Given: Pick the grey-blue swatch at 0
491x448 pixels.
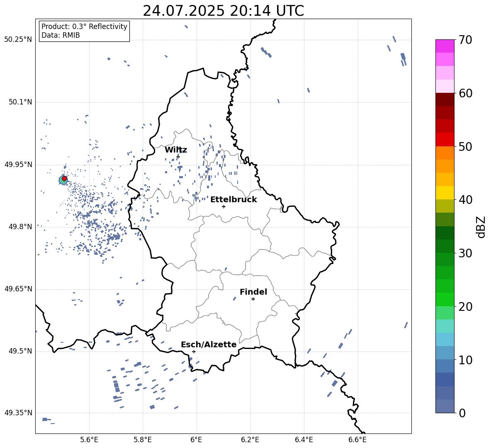Looking at the screenshot, I should click(x=445, y=406).
